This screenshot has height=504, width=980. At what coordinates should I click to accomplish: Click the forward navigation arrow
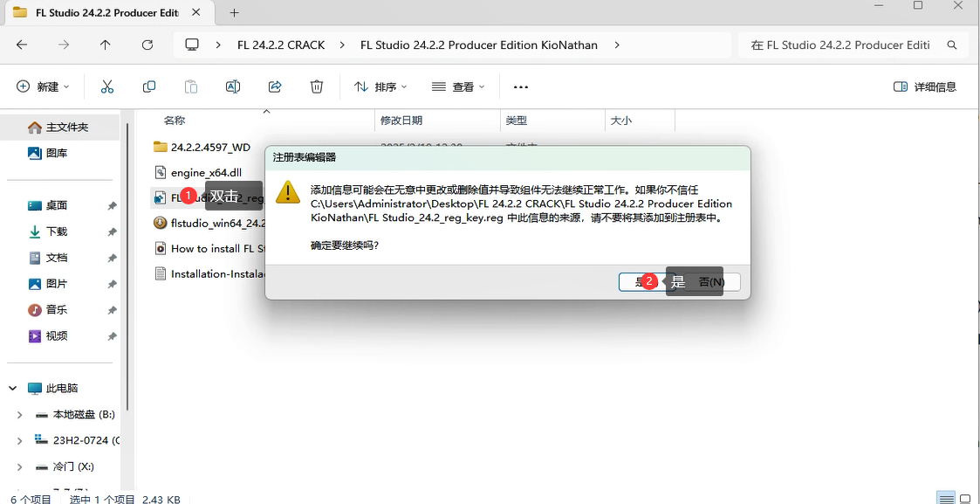(x=63, y=45)
